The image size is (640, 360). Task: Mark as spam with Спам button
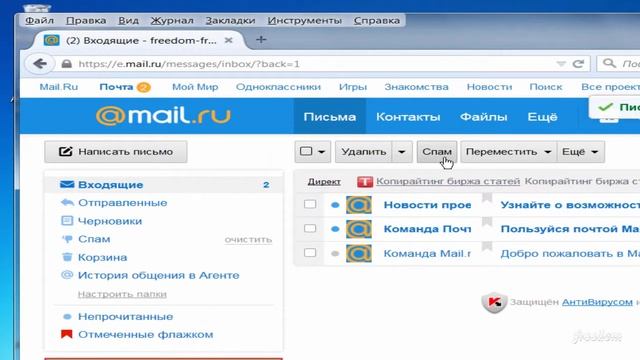click(x=437, y=152)
